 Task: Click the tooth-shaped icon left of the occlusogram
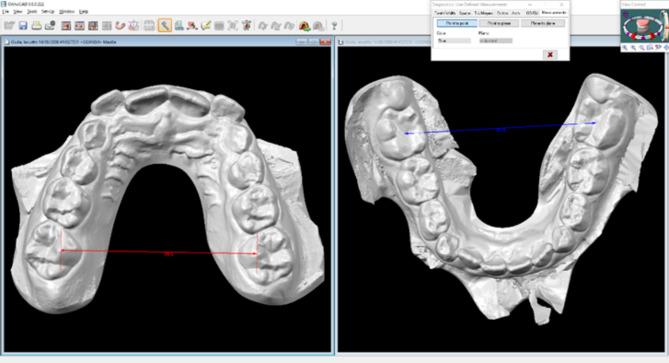click(x=134, y=26)
